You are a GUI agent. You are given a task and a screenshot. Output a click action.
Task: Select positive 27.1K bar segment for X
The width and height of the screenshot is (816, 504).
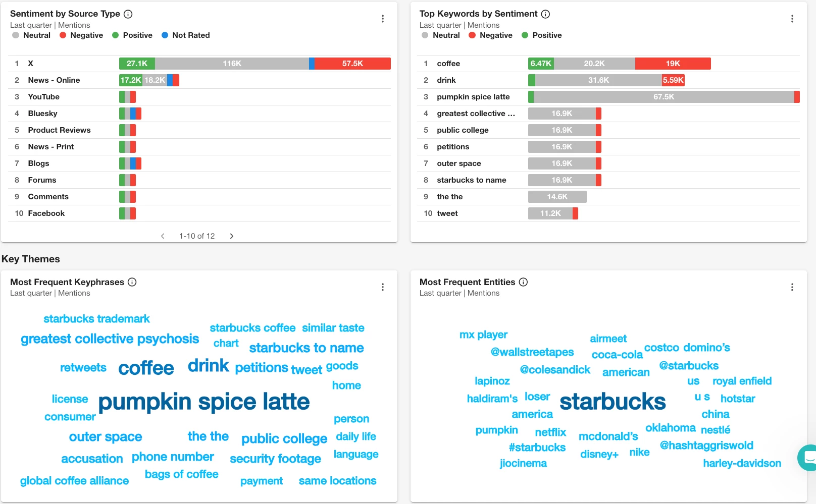click(x=137, y=64)
